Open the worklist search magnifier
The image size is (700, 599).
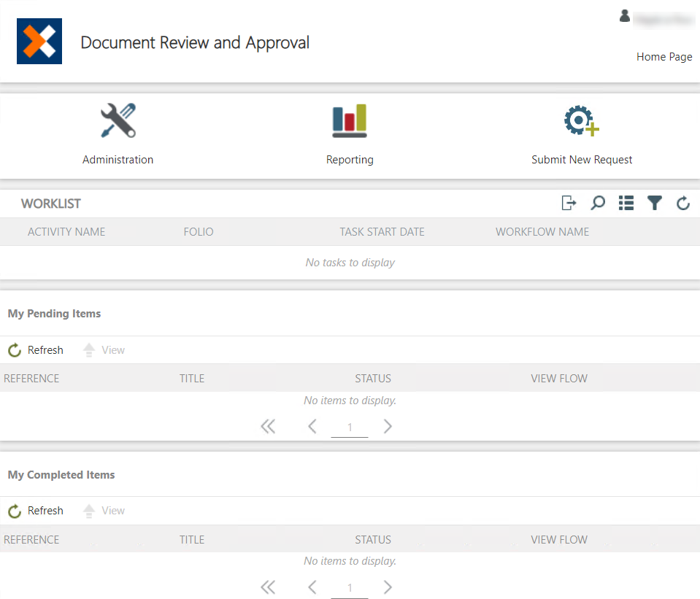598,204
